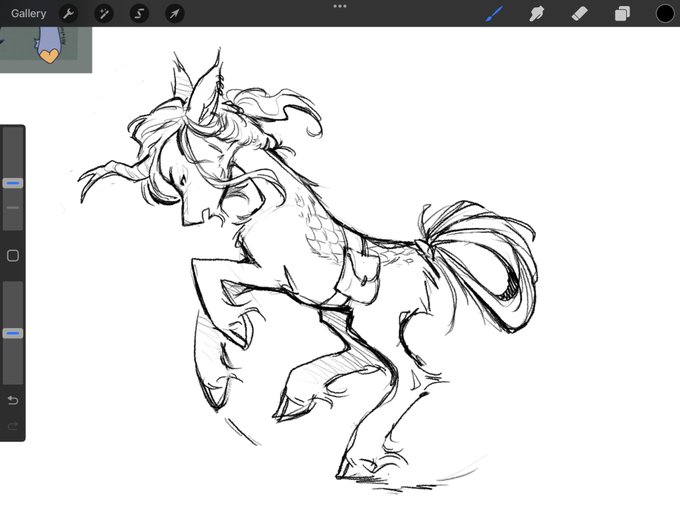
Task: Open the reference image thumbnail
Action: [x=46, y=49]
